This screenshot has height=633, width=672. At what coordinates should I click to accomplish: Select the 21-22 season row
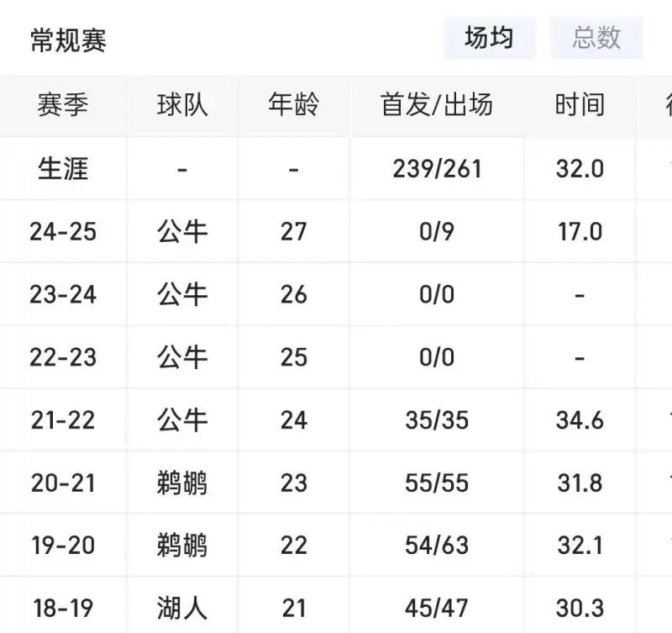click(x=63, y=419)
